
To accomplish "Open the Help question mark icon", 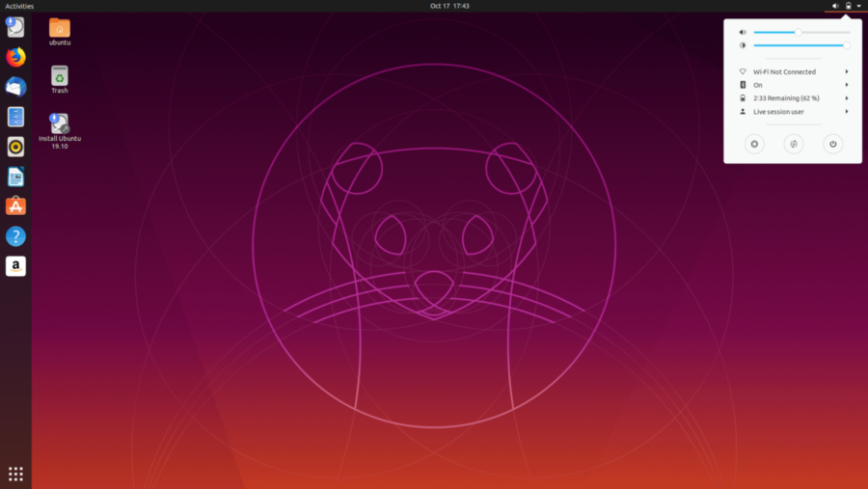I will point(15,236).
